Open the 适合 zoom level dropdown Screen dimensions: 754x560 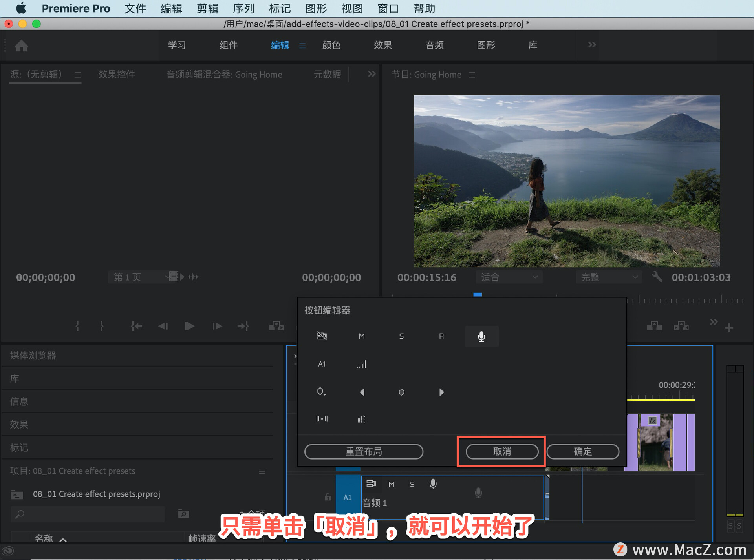pyautogui.click(x=509, y=277)
